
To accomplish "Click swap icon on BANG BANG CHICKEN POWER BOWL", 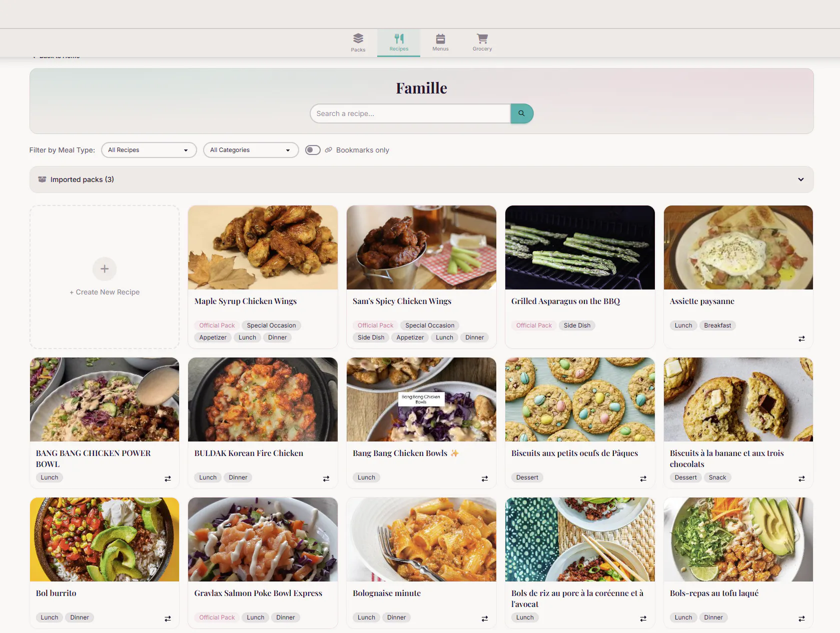I will (x=168, y=478).
